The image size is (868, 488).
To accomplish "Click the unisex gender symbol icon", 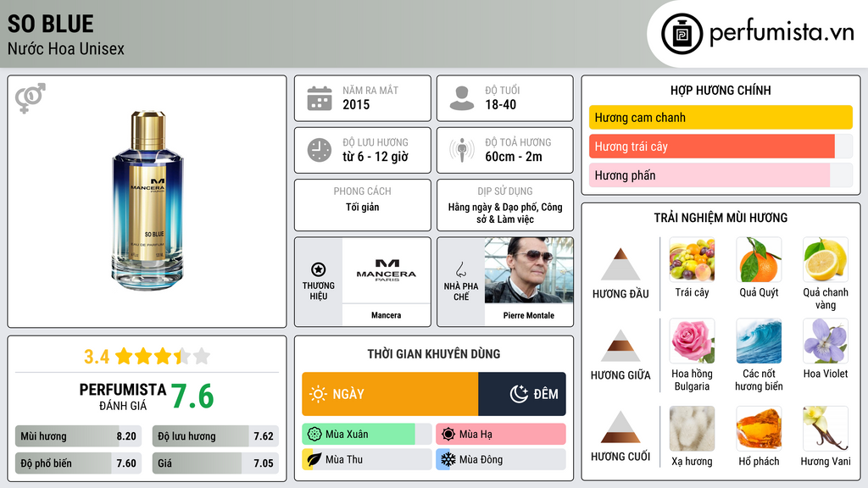I will point(30,98).
